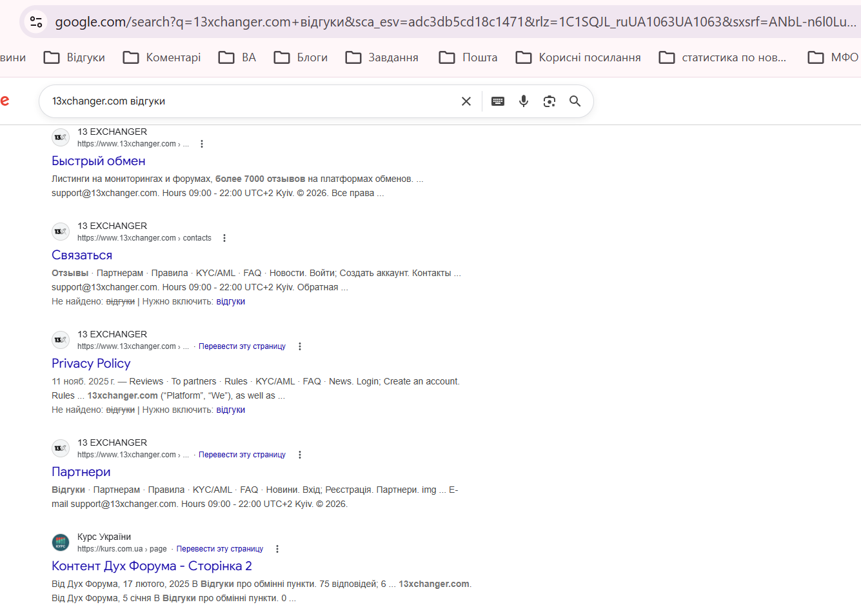The width and height of the screenshot is (861, 616).
Task: Open Пошта bookmarks folder
Action: 468,57
